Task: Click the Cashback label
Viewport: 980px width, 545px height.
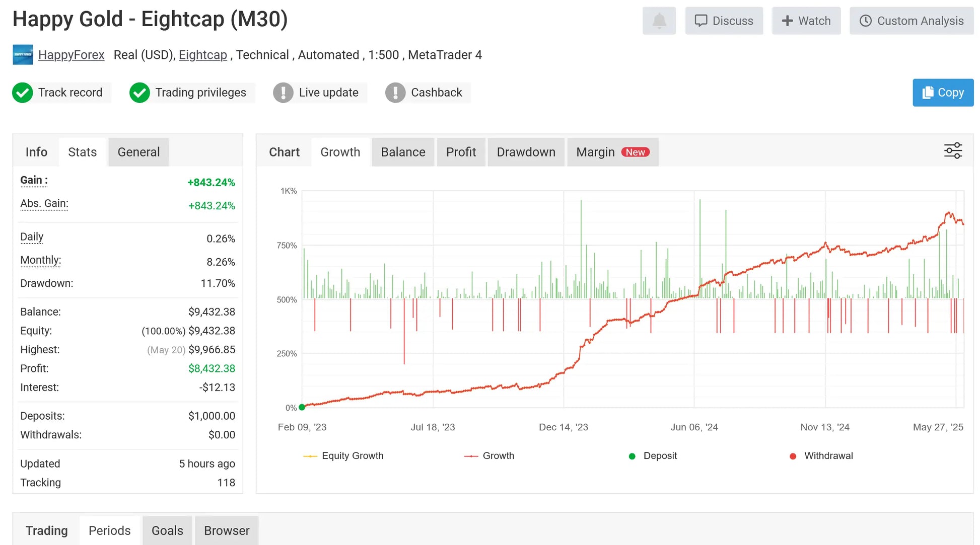Action: pyautogui.click(x=436, y=93)
